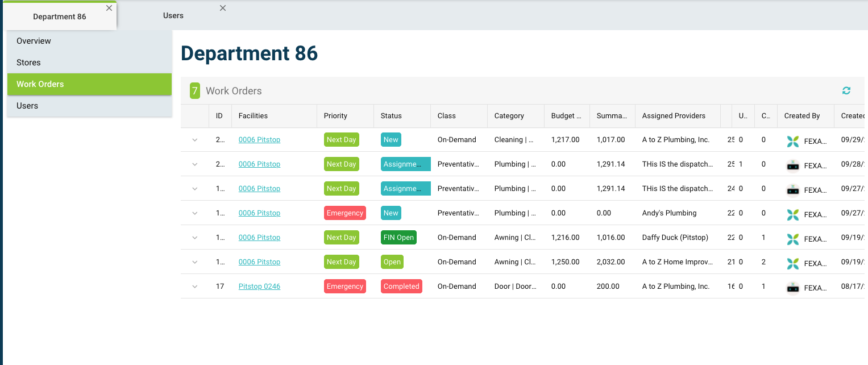Click the green 7 work orders count badge
This screenshot has width=868, height=365.
pyautogui.click(x=195, y=91)
